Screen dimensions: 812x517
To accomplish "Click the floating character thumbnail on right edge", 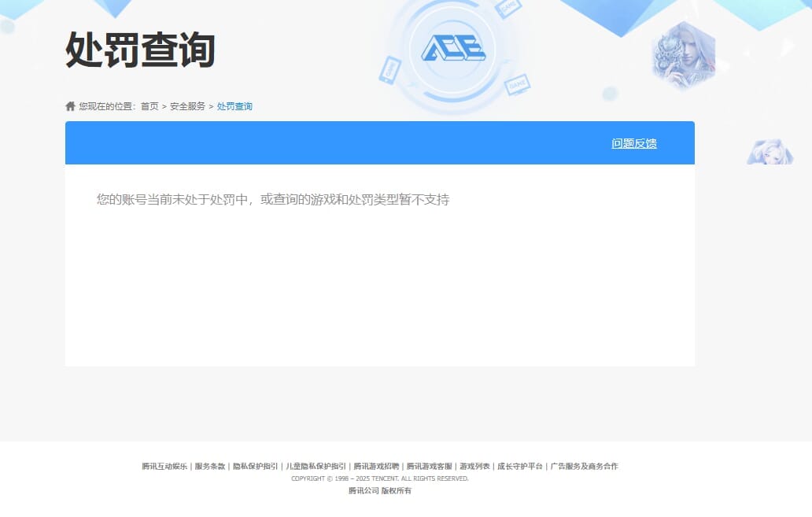I will 770,153.
